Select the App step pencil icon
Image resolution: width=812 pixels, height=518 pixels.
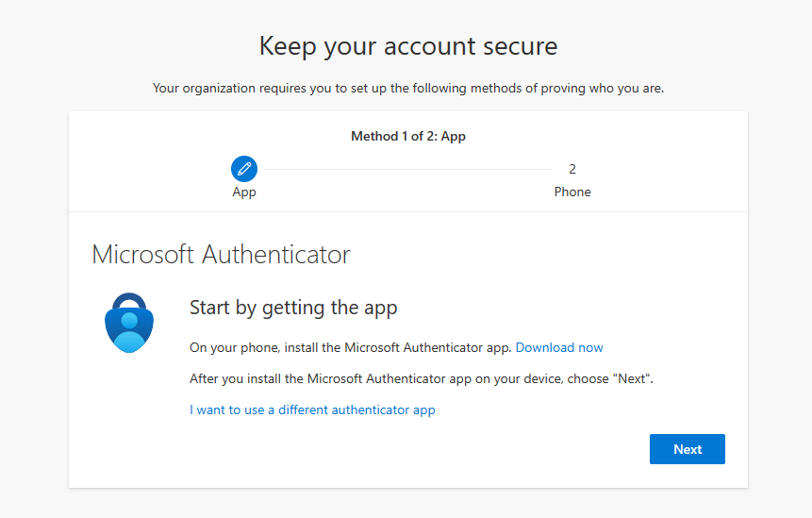coord(244,169)
